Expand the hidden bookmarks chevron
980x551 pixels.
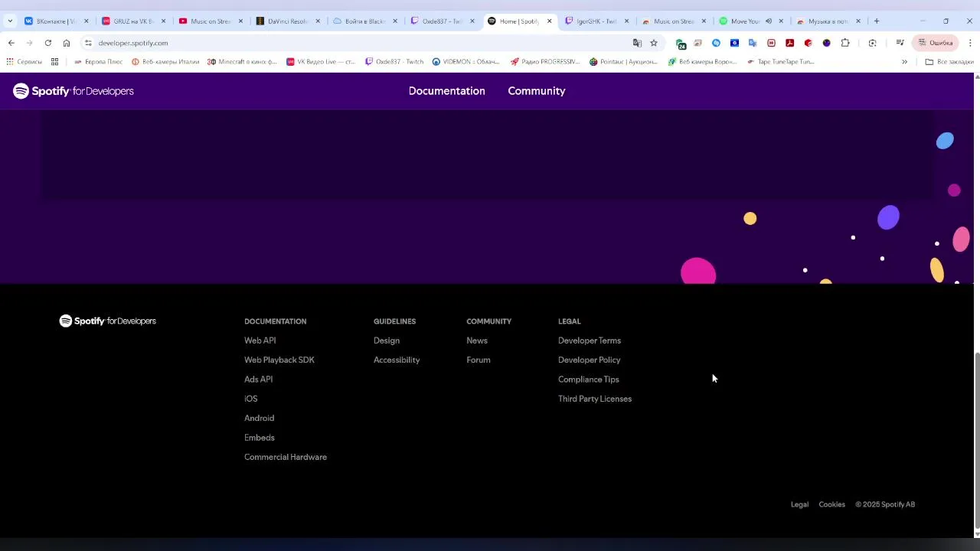coord(904,61)
